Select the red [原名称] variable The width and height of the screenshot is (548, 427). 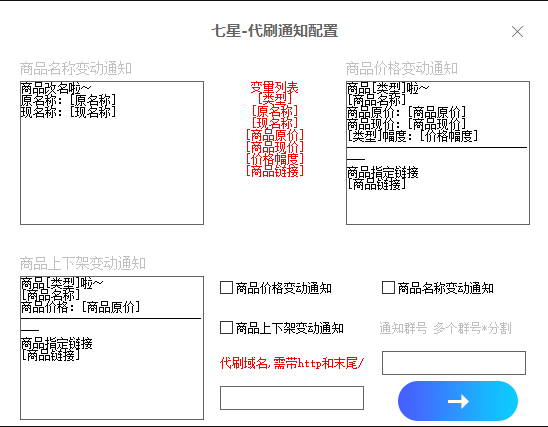click(x=275, y=111)
